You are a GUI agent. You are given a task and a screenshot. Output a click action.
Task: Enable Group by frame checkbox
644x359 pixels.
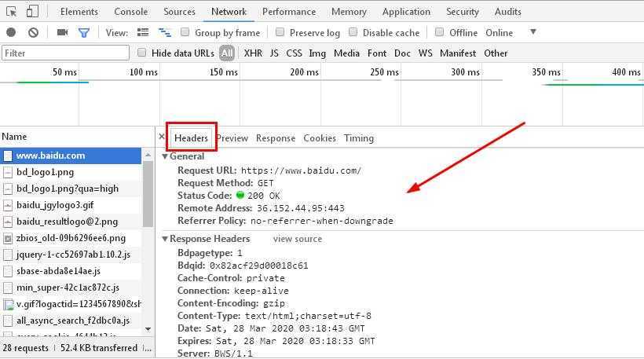pos(185,32)
